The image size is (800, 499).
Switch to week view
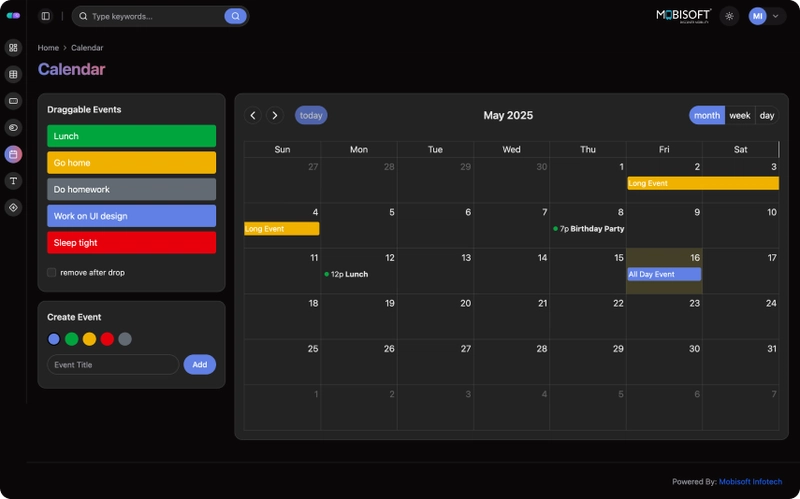coord(740,115)
